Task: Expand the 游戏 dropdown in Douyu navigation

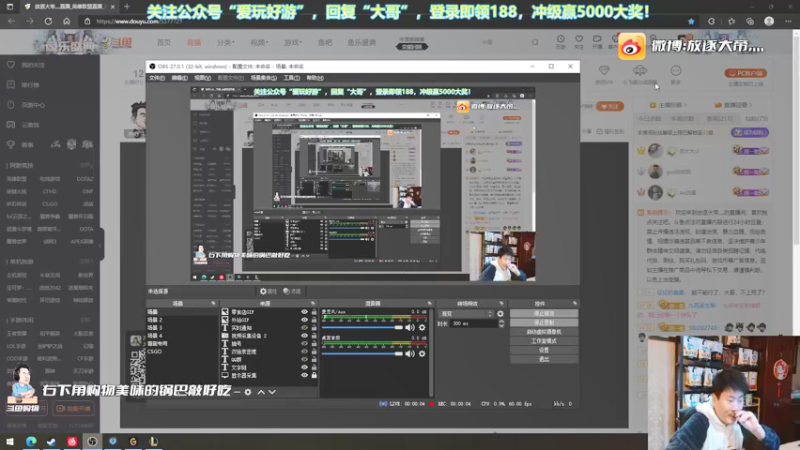Action: pos(292,42)
